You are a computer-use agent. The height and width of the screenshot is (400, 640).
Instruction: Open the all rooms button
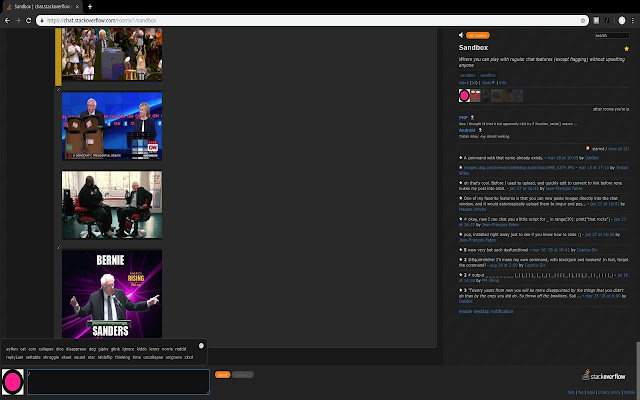[x=478, y=36]
